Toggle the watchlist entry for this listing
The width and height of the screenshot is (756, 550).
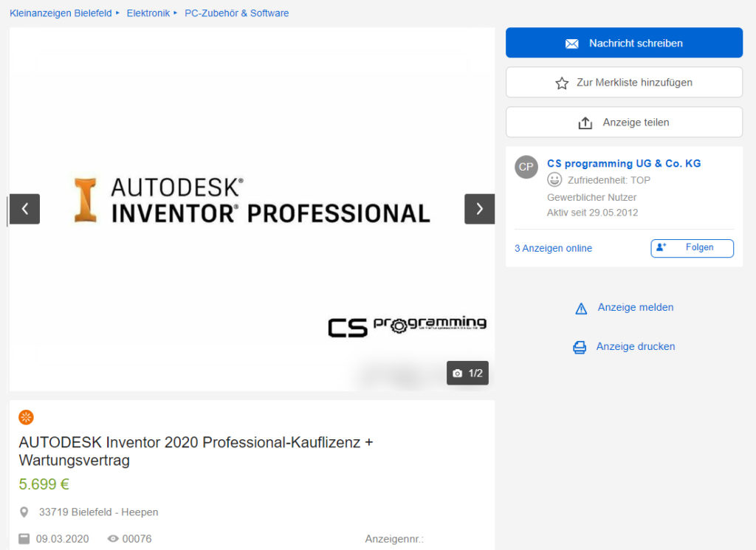click(624, 82)
